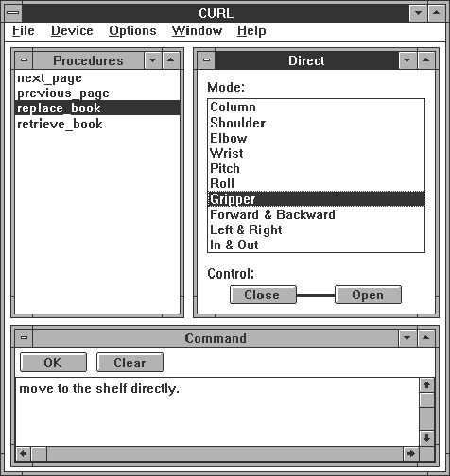Open the Procedures window control-menu box
Viewport: 450px width, 476px height.
click(x=24, y=60)
